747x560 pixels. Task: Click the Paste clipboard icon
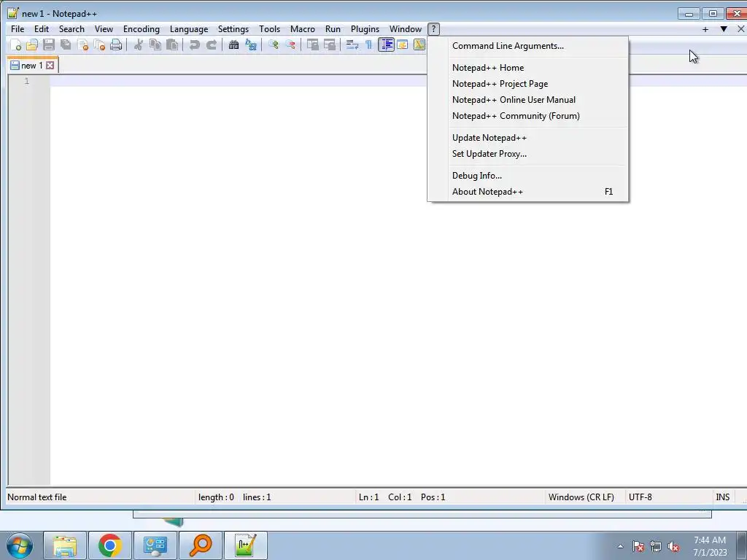click(172, 44)
